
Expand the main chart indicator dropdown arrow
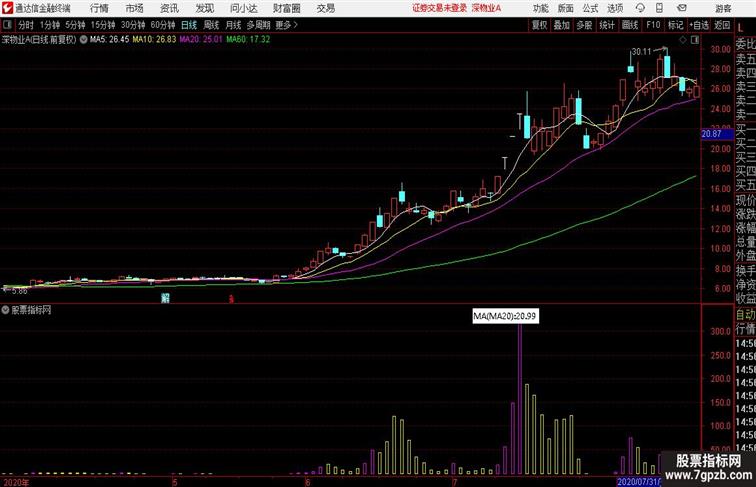[83, 40]
